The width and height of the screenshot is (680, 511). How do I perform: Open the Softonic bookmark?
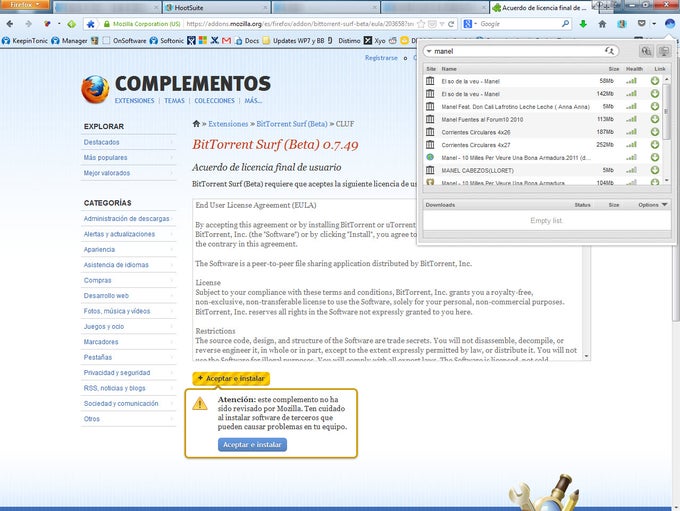pos(167,41)
